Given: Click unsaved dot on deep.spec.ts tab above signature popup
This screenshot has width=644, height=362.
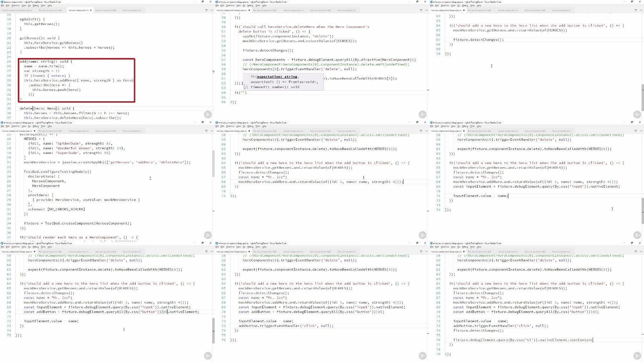Looking at the screenshot, I should tap(249, 10).
